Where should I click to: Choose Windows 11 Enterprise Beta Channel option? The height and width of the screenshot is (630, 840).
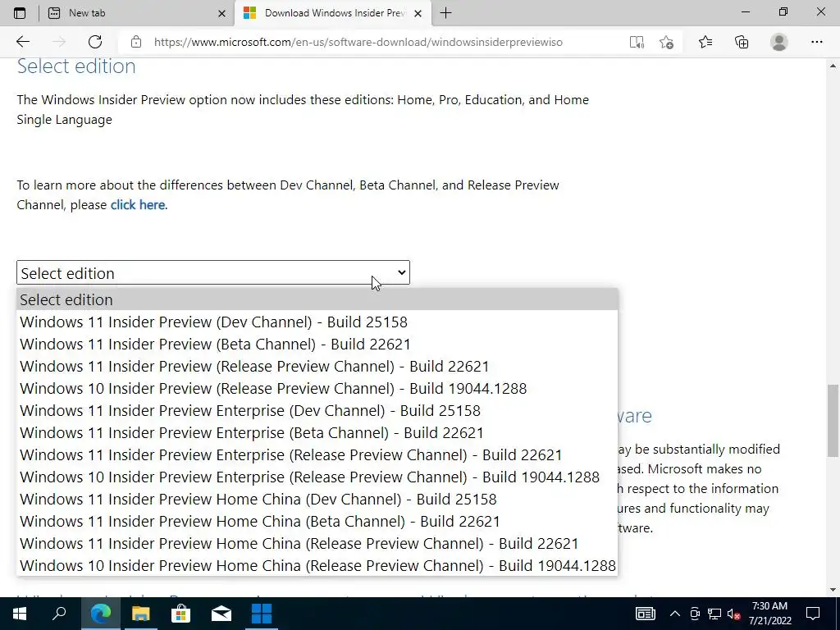pos(317,433)
